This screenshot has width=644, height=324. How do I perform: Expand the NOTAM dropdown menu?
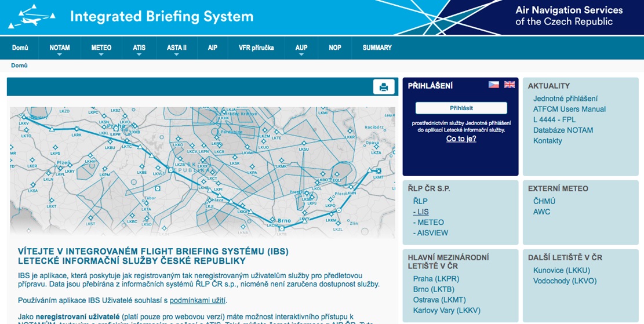tap(60, 48)
